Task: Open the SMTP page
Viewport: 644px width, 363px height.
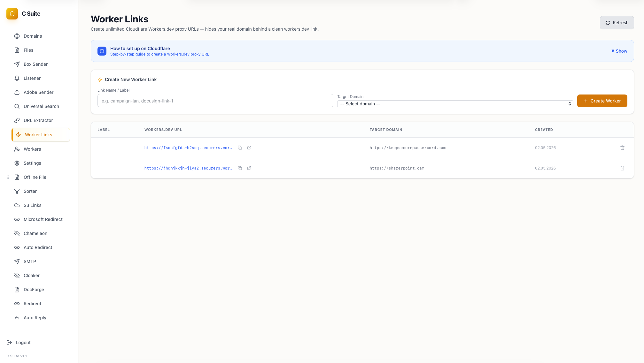Action: point(41,261)
